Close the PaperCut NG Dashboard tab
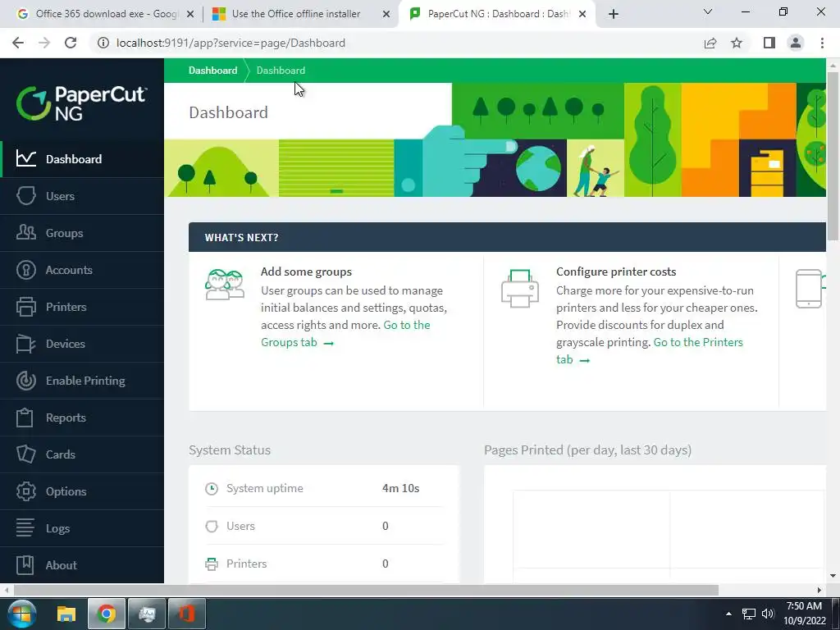840x630 pixels. pyautogui.click(x=582, y=15)
